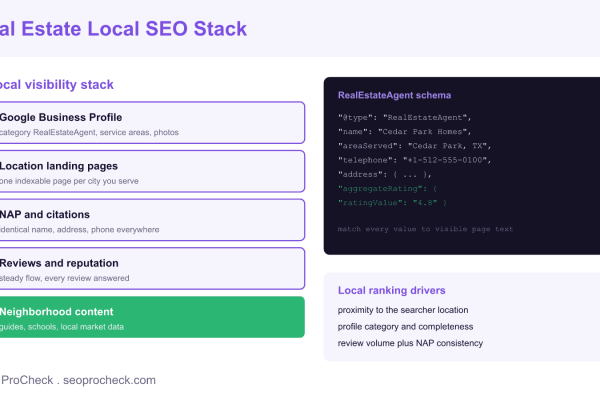This screenshot has height=400, width=600.
Task: Click the green "aggregateRating" code line
Action: [387, 188]
